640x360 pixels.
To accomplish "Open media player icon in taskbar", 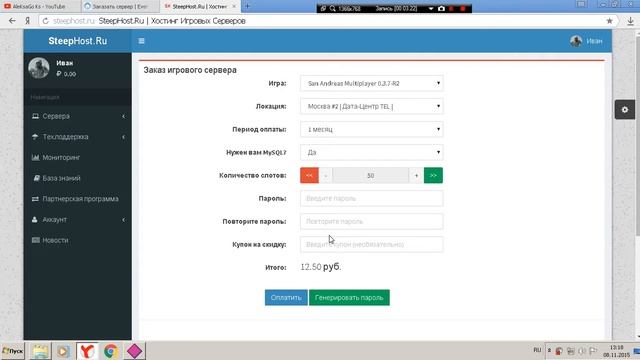I will (63, 351).
